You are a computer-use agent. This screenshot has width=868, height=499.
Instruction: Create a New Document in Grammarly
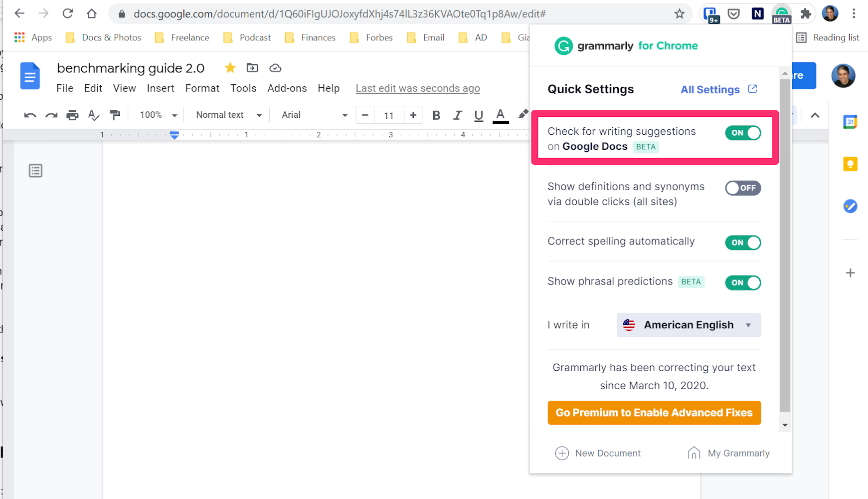coord(598,453)
